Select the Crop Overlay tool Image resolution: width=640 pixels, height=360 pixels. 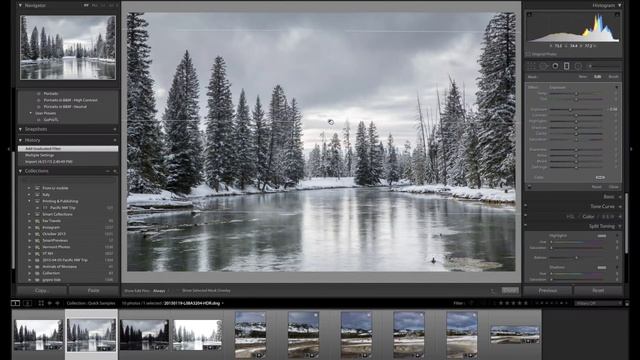[x=531, y=66]
